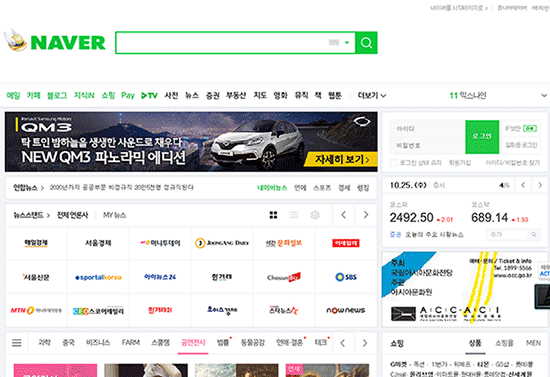Show previous topic tabs arrow
The height and width of the screenshot is (377, 550).
point(343,343)
